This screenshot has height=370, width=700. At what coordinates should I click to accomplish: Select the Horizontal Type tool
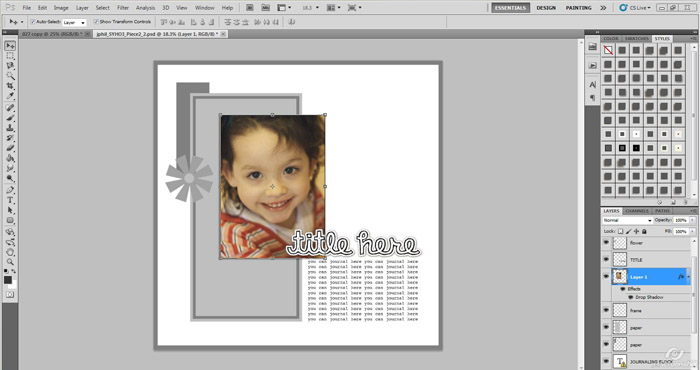[10, 200]
